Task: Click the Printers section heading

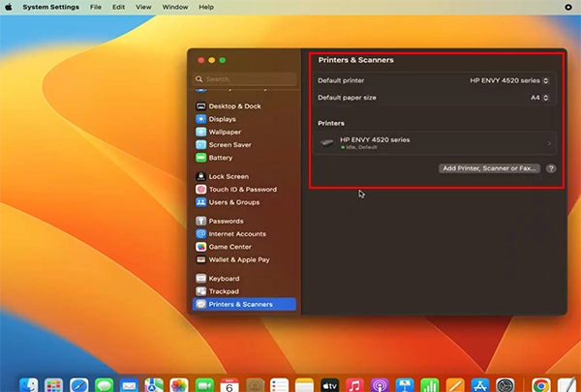Action: click(331, 123)
